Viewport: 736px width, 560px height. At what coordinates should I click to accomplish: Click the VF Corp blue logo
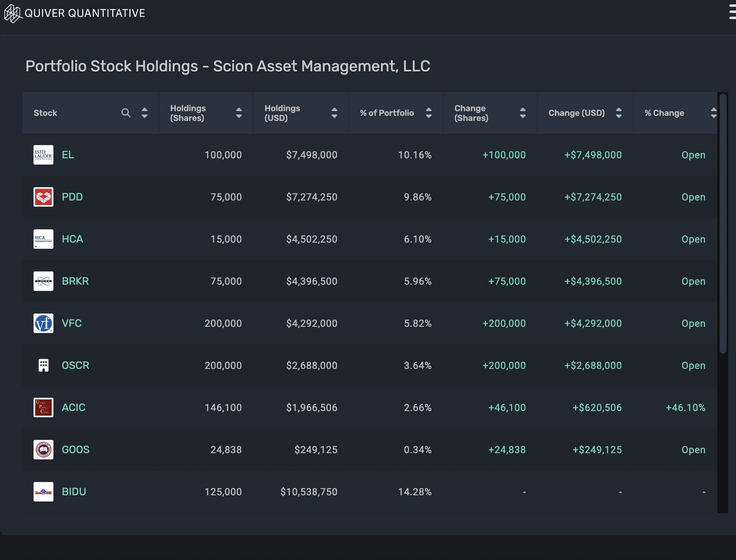(43, 324)
